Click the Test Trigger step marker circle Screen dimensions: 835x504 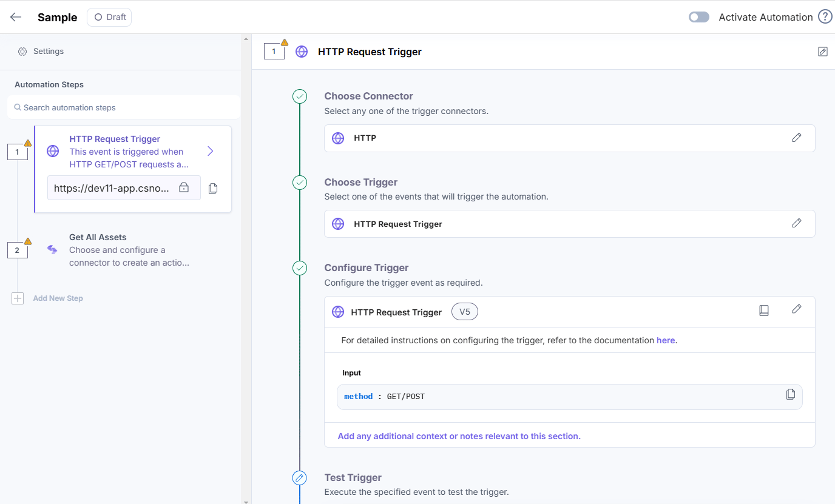tap(300, 478)
